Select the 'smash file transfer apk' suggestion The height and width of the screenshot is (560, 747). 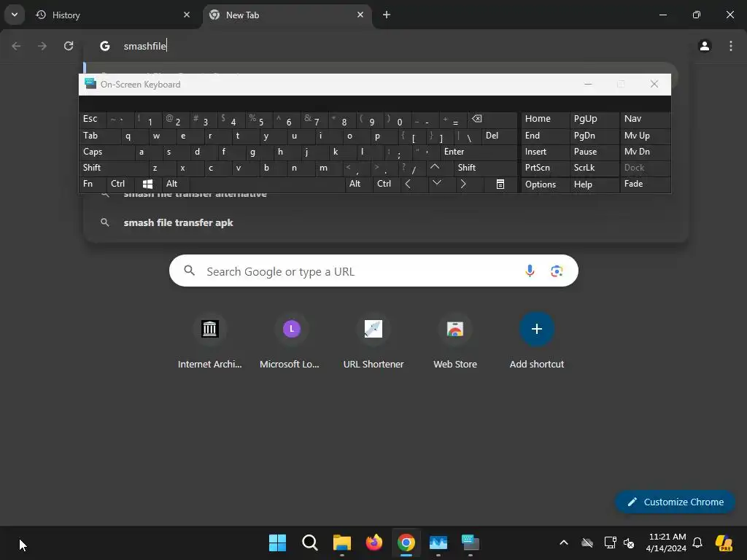[386, 222]
